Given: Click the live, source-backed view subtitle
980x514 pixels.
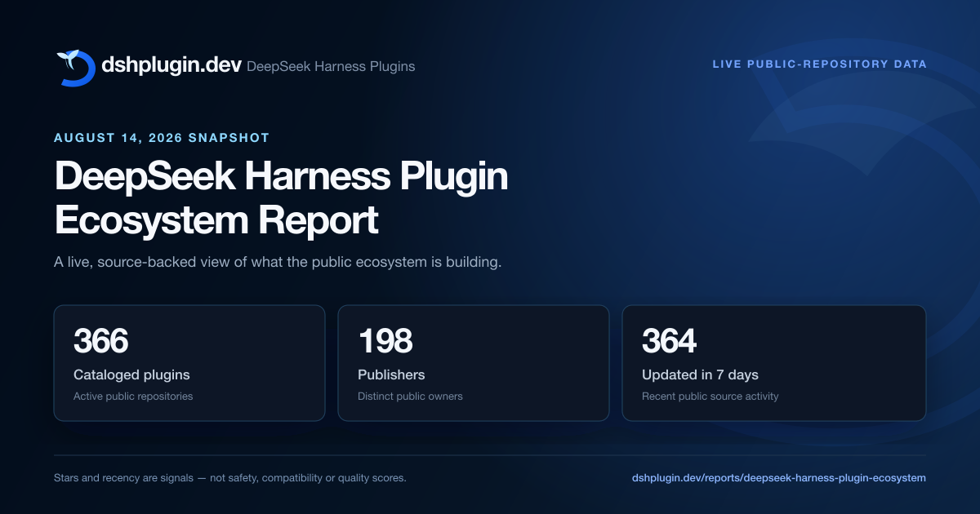Looking at the screenshot, I should coord(278,263).
